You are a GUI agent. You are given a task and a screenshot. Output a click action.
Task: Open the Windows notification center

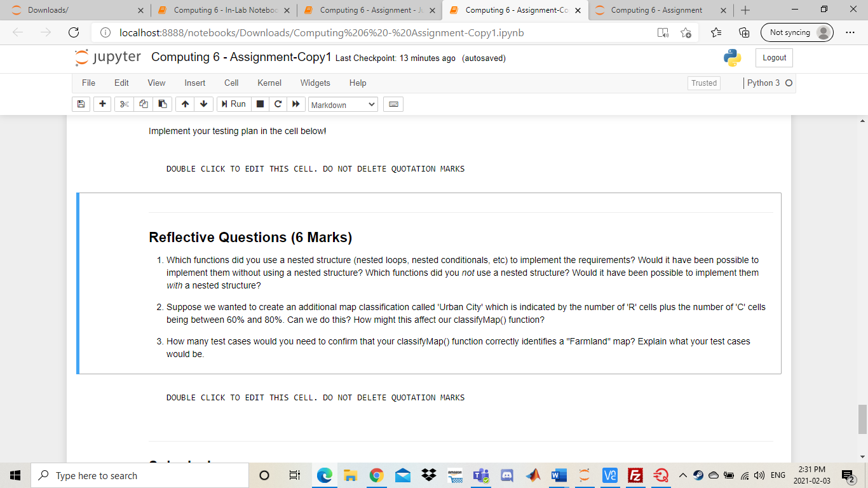coord(847,475)
